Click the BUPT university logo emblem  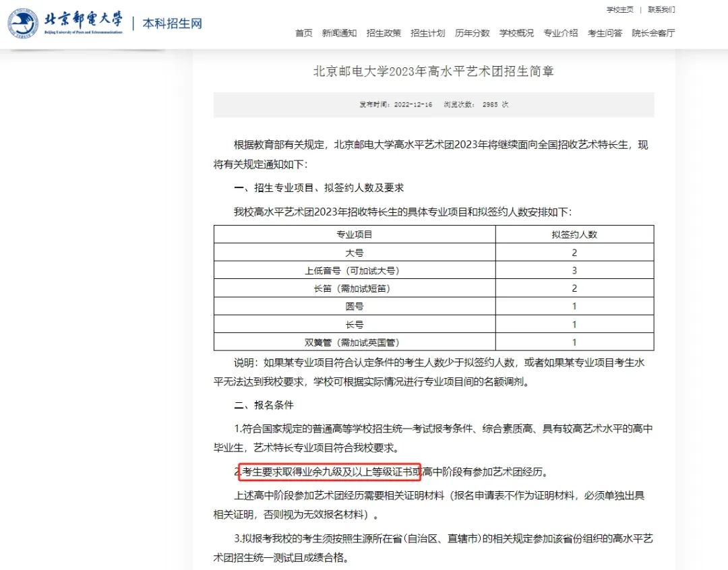(x=23, y=24)
